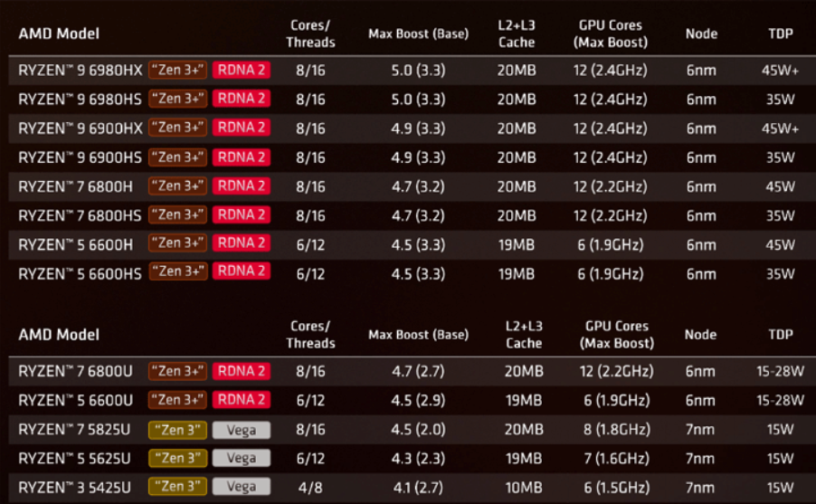The height and width of the screenshot is (504, 816).
Task: Click the "45W+" TDP cell for Ryzen 9 6900HX
Action: (780, 128)
